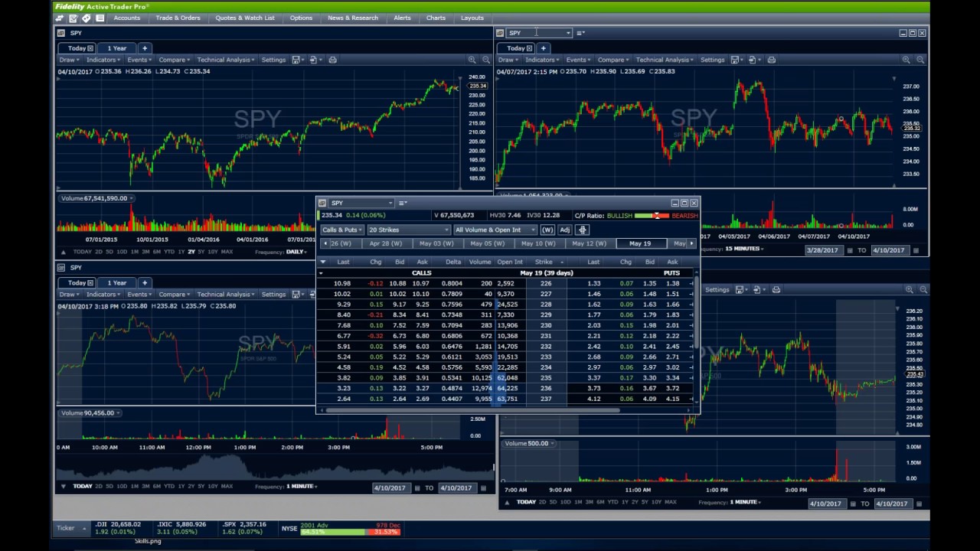Open Draw dropdown in top-left chart
The height and width of the screenshot is (551, 980).
(x=69, y=60)
